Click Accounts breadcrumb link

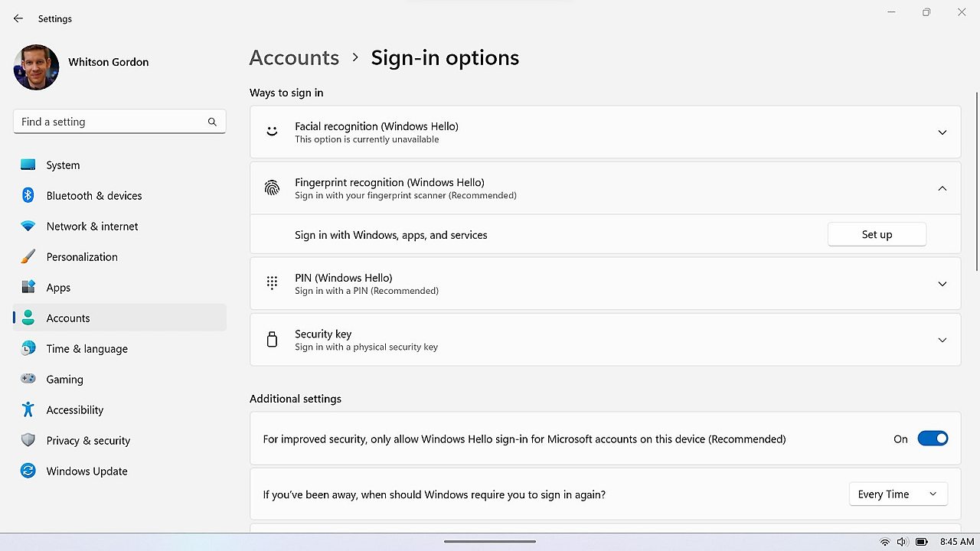[294, 58]
